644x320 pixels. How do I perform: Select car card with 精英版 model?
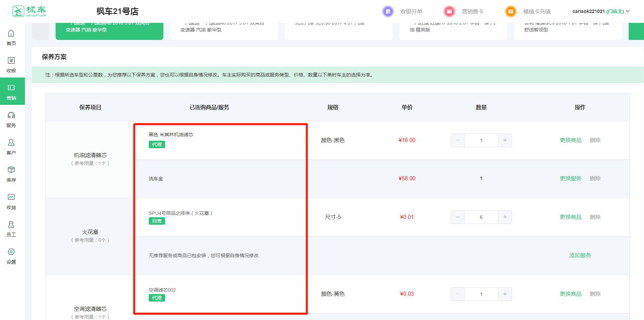point(453,31)
